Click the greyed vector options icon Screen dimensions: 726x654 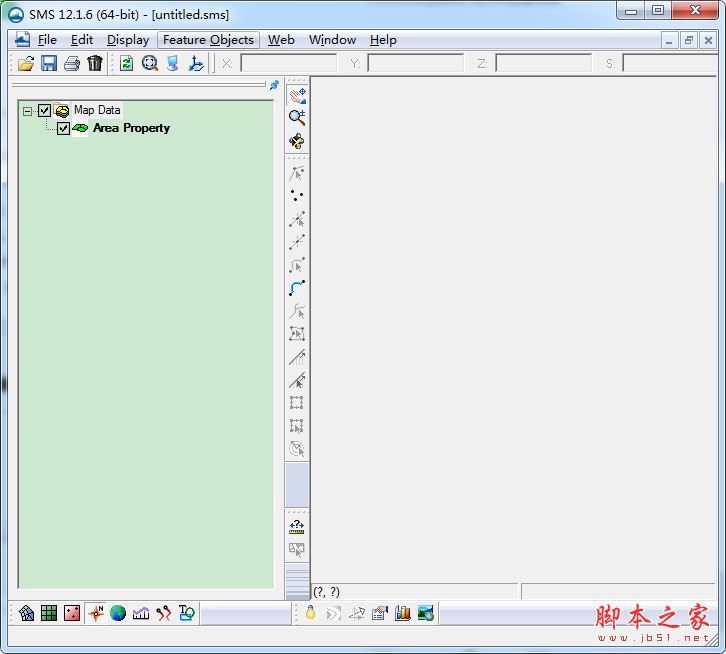coord(357,613)
